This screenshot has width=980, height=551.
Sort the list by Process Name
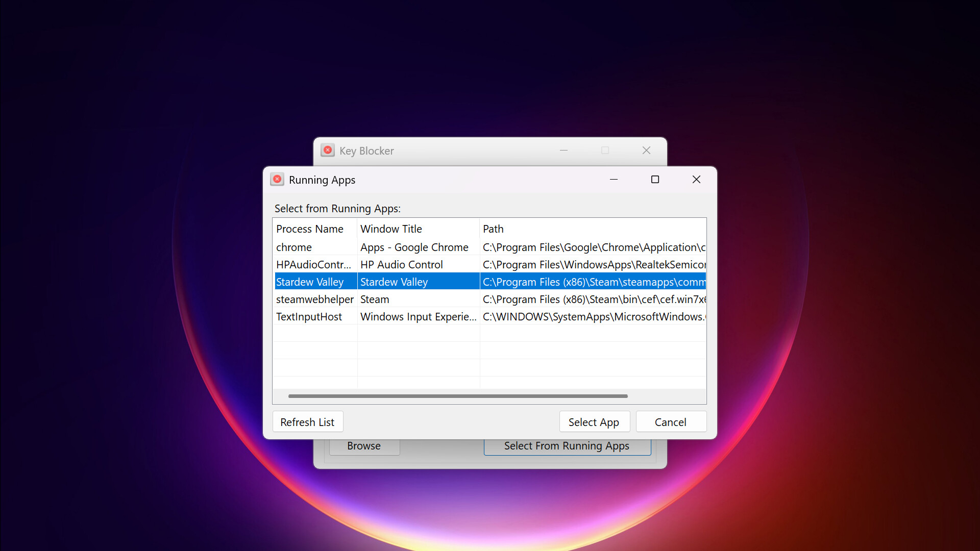click(309, 229)
